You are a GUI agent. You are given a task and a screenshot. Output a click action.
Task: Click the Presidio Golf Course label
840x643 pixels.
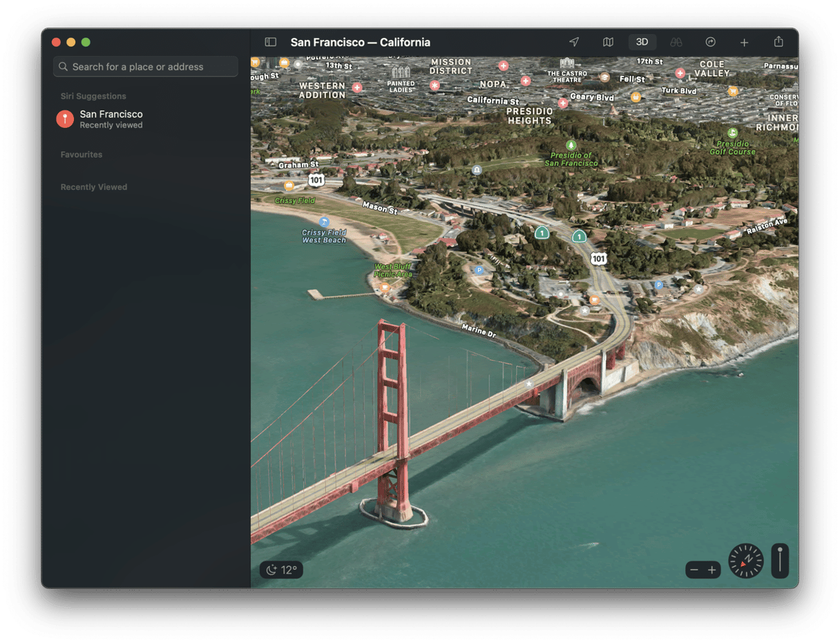pyautogui.click(x=732, y=147)
